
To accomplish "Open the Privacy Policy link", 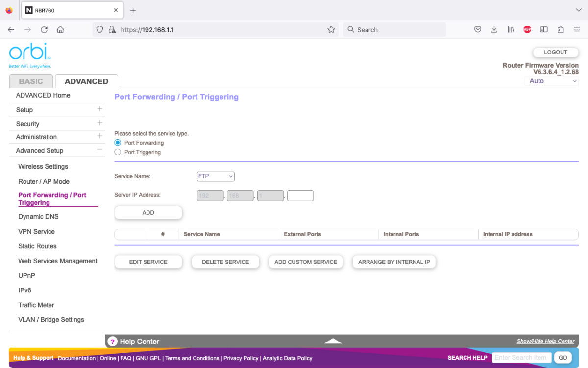I will click(x=241, y=358).
